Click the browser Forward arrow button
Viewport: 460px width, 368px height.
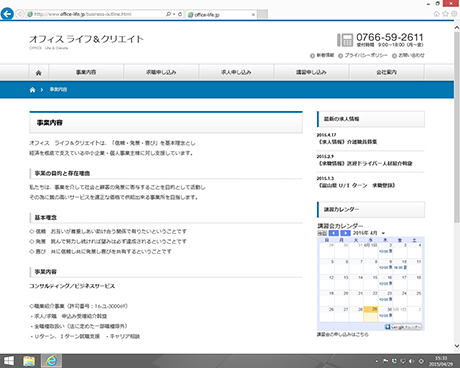20,14
